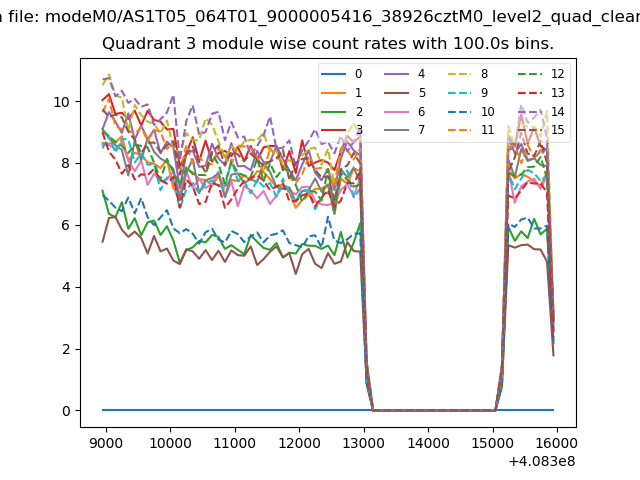Click legend entry 6 with pink line
The height and width of the screenshot is (480, 640).
pos(403,111)
